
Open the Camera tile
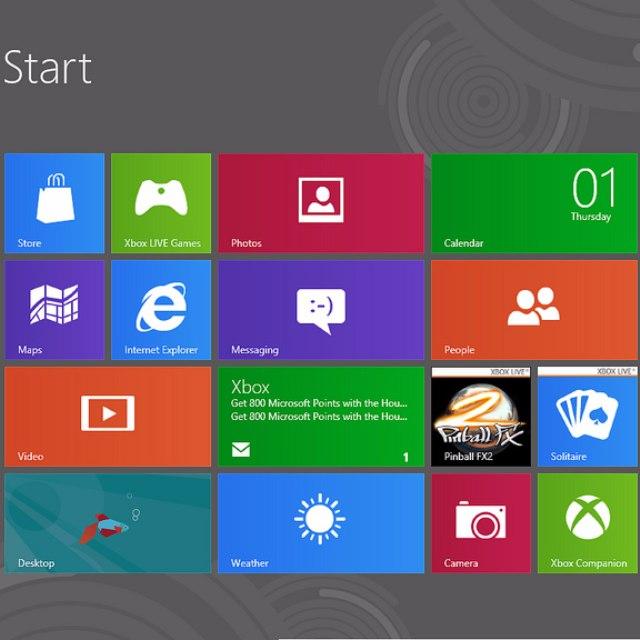(481, 523)
